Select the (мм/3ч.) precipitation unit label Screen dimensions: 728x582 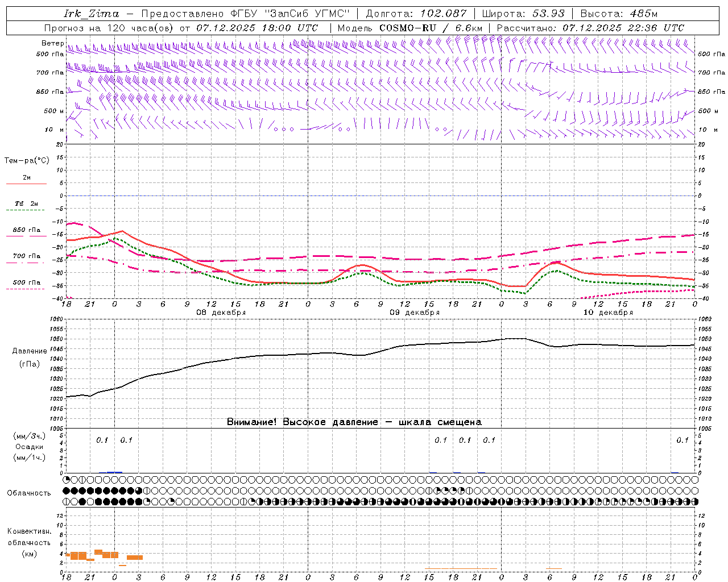(x=30, y=436)
